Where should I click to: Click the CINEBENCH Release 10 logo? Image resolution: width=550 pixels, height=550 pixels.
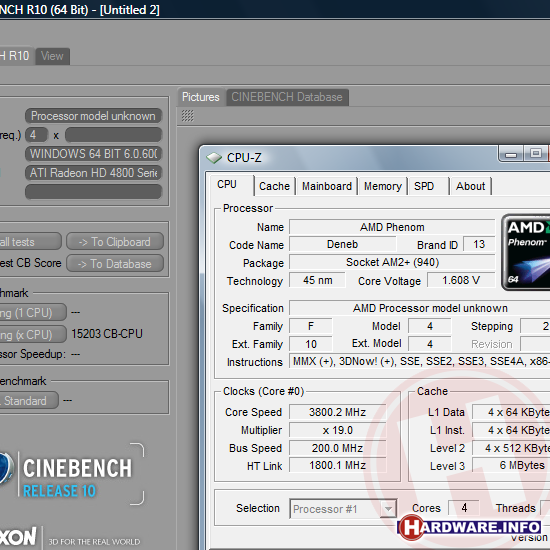click(x=72, y=474)
